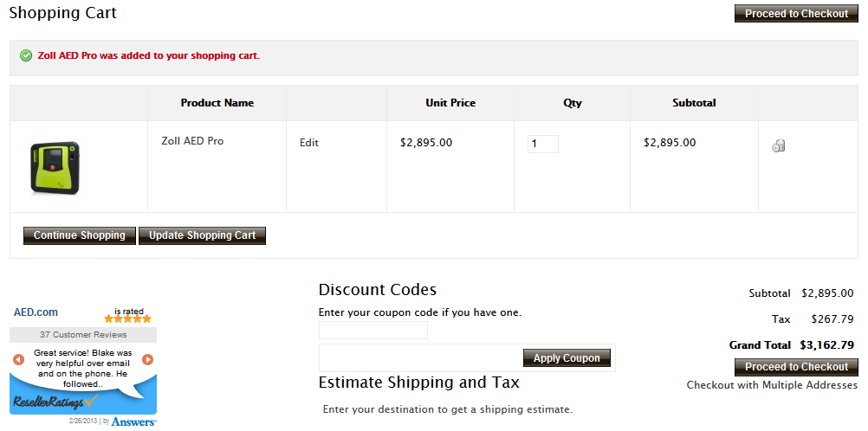Click the AED.com link in ratings widget
The width and height of the screenshot is (868, 431).
point(36,312)
